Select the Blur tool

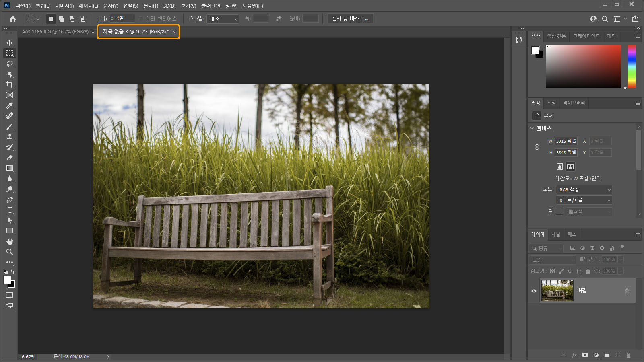tap(10, 179)
